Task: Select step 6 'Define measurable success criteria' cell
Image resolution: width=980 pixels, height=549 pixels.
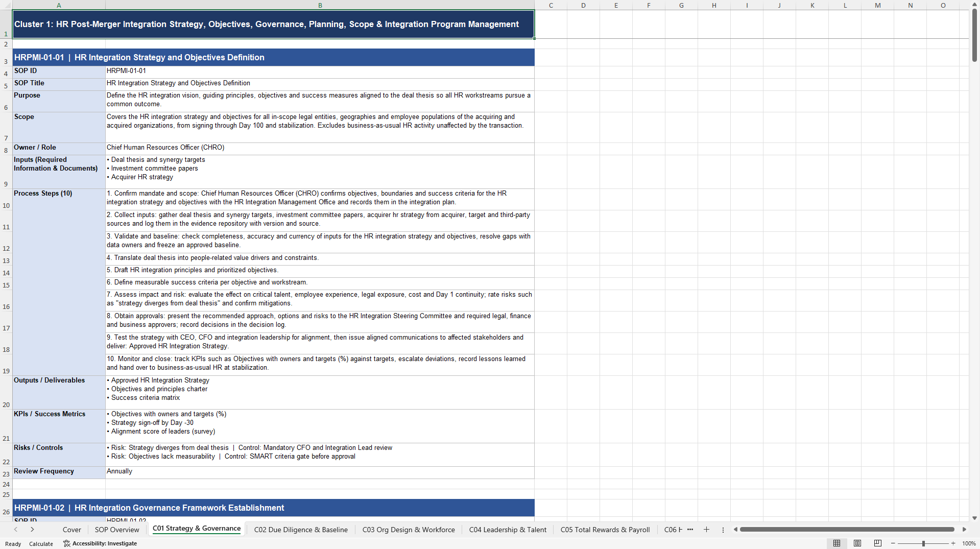Action: [x=320, y=283]
